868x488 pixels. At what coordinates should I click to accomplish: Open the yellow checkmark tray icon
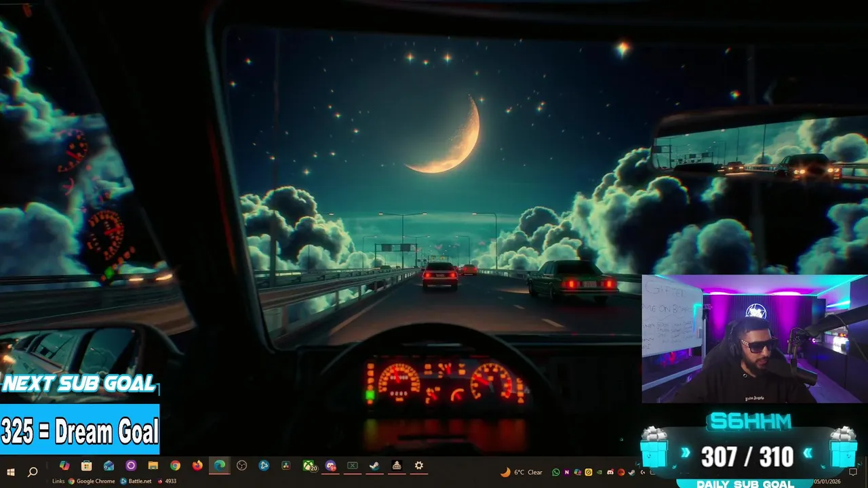pos(589,472)
